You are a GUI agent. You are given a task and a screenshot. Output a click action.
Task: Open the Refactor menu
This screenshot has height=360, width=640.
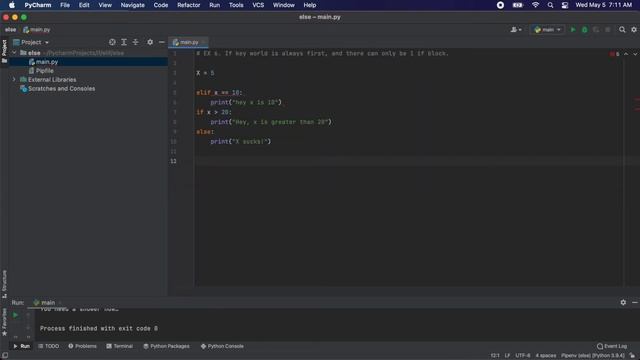[x=189, y=5]
